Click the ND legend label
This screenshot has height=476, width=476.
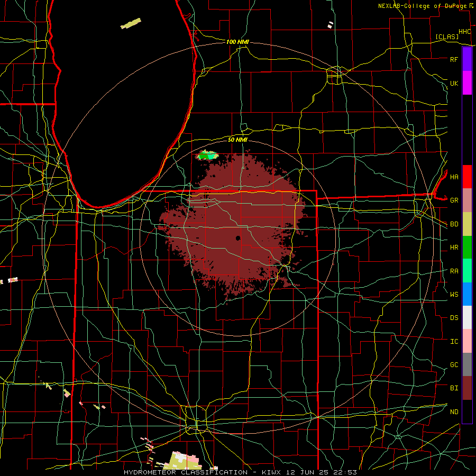click(x=454, y=412)
